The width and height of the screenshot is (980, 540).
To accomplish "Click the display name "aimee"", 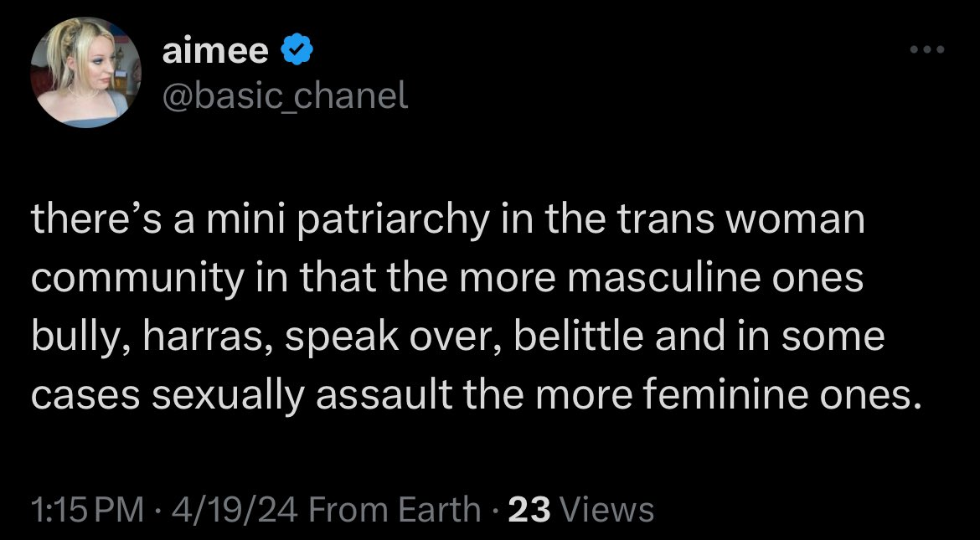I will click(217, 53).
